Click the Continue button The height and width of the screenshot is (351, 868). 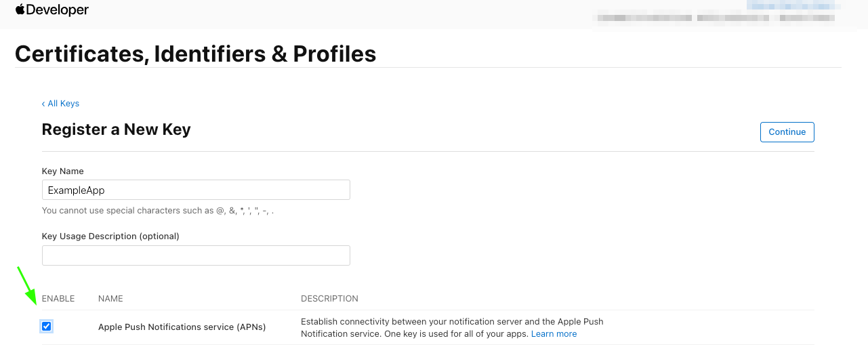(x=787, y=132)
